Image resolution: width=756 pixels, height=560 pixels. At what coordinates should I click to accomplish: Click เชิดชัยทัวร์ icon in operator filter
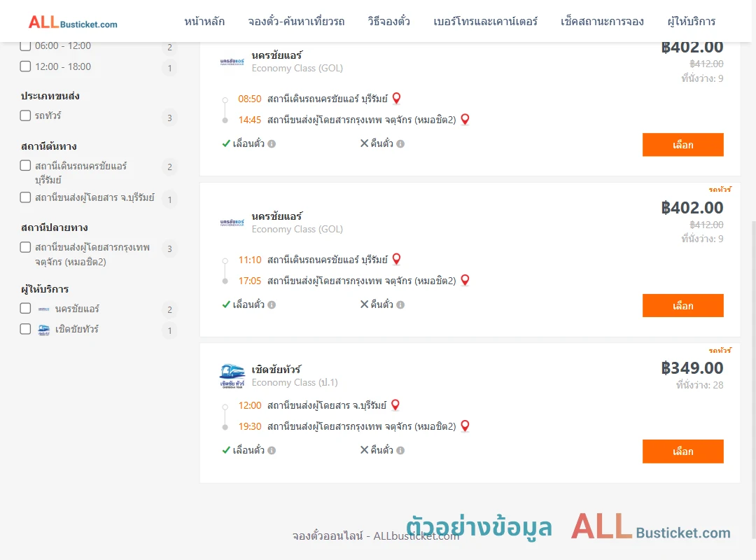(x=44, y=330)
